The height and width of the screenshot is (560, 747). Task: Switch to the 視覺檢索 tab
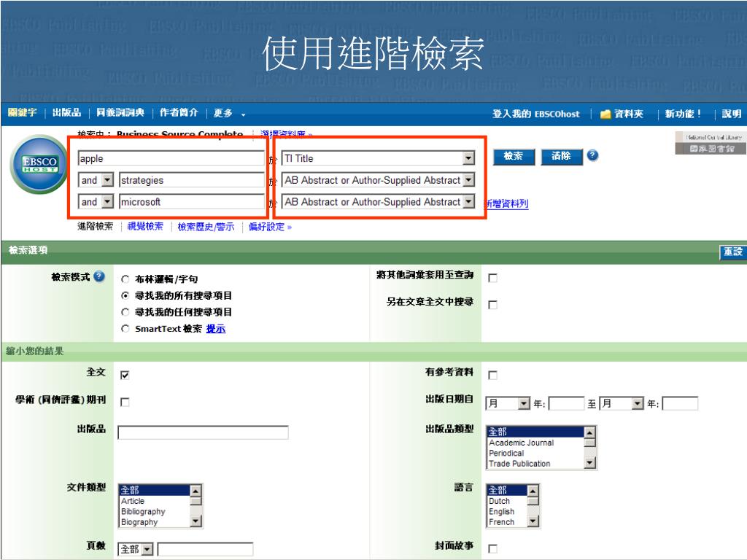click(145, 227)
